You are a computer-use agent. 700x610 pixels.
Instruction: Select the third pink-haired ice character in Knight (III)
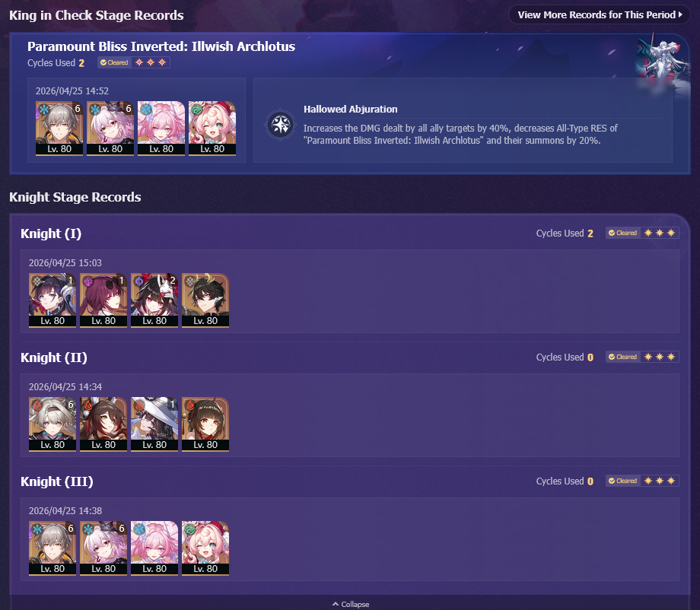(x=154, y=548)
